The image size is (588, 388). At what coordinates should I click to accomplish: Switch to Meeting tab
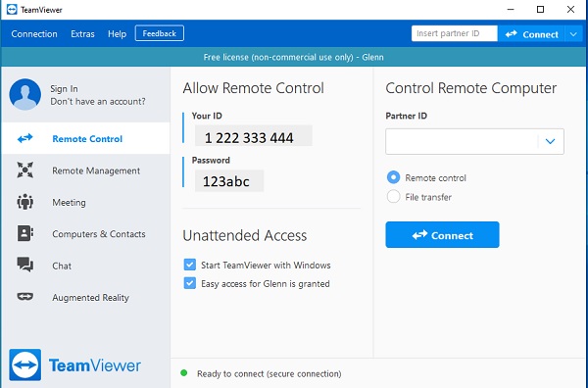86,202
